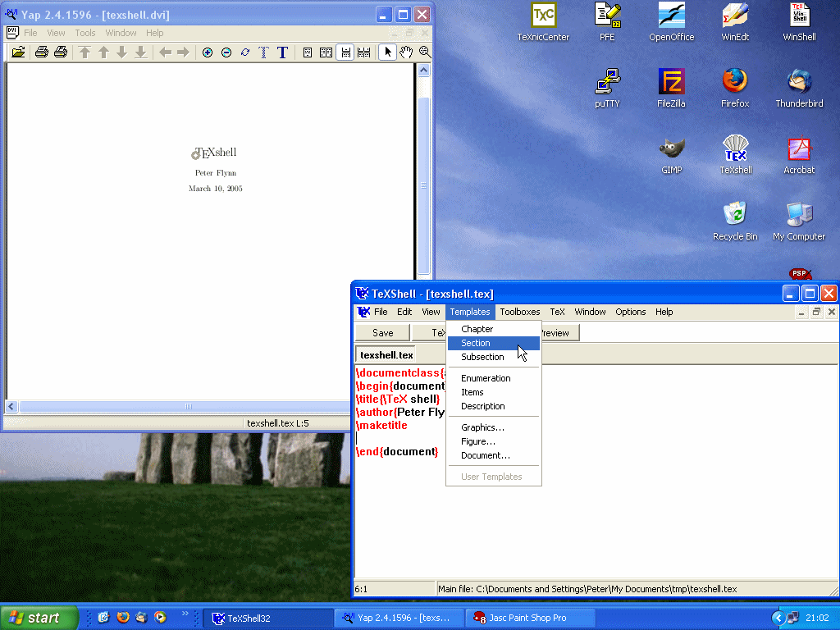Click the zoom out icon in Yap
The image size is (840, 630).
click(226, 52)
